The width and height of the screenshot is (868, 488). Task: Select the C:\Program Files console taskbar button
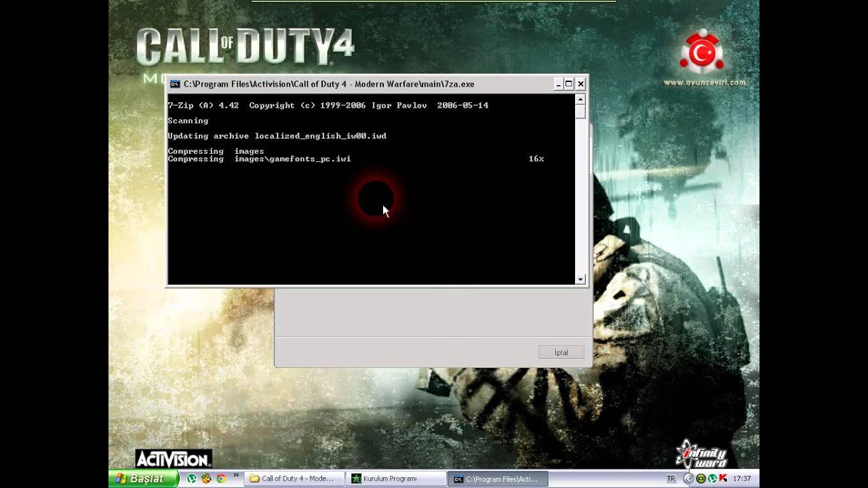tap(498, 479)
